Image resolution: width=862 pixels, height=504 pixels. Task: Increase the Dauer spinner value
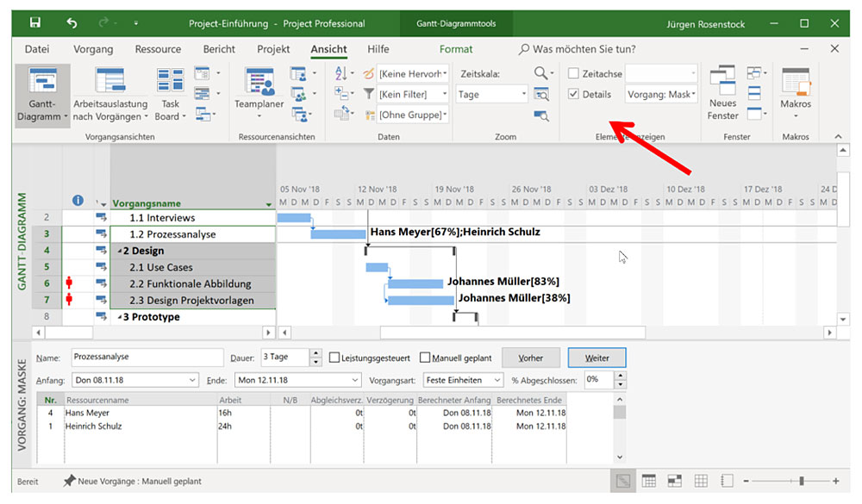(315, 353)
